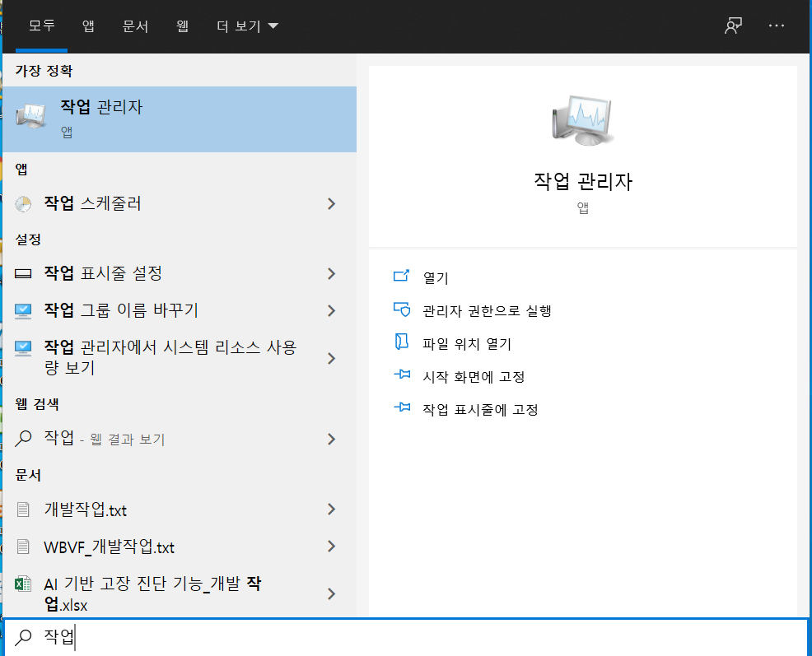Expand the WBVF_개발작업.txt result arrow
Image resolution: width=812 pixels, height=656 pixels.
coord(331,547)
